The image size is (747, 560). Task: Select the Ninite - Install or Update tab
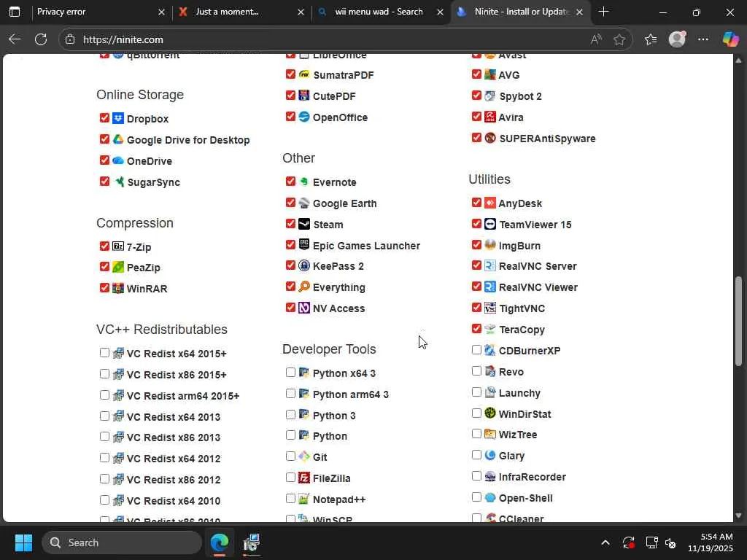(521, 12)
